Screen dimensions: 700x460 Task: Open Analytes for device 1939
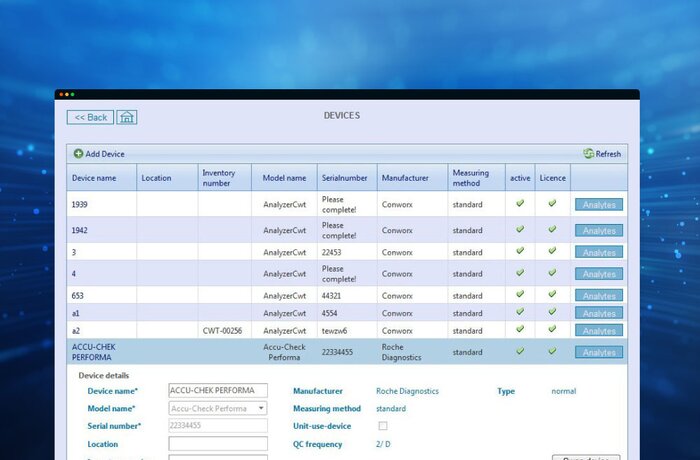tap(598, 205)
